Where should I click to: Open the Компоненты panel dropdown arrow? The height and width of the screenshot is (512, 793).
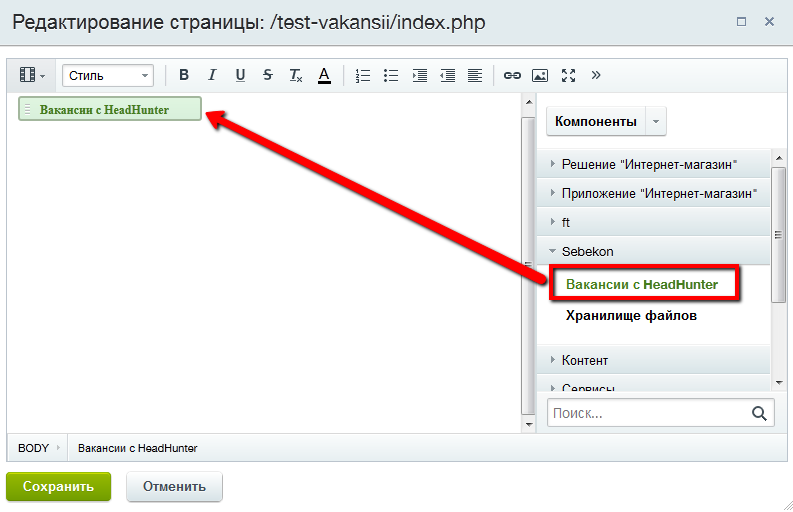(656, 121)
